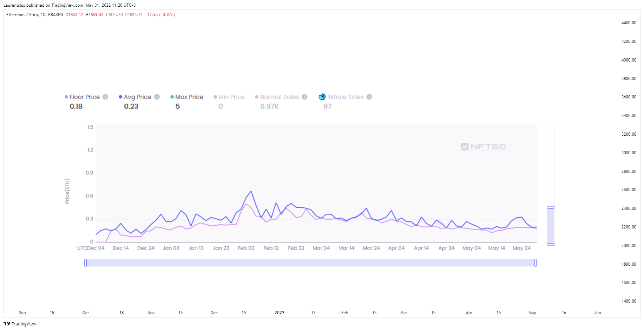Click the Whale Sales info icon
Viewport: 644px width, 330px height.
click(x=369, y=97)
